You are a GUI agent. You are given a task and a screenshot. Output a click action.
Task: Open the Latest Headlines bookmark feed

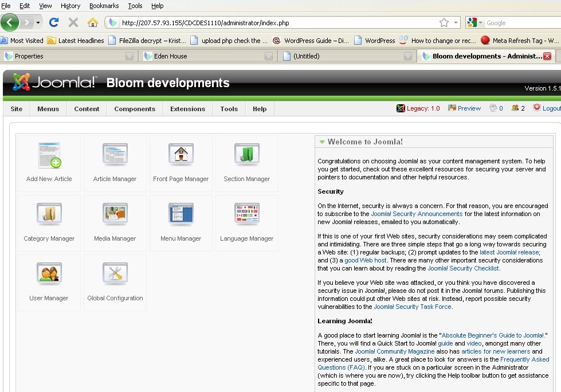tap(76, 41)
